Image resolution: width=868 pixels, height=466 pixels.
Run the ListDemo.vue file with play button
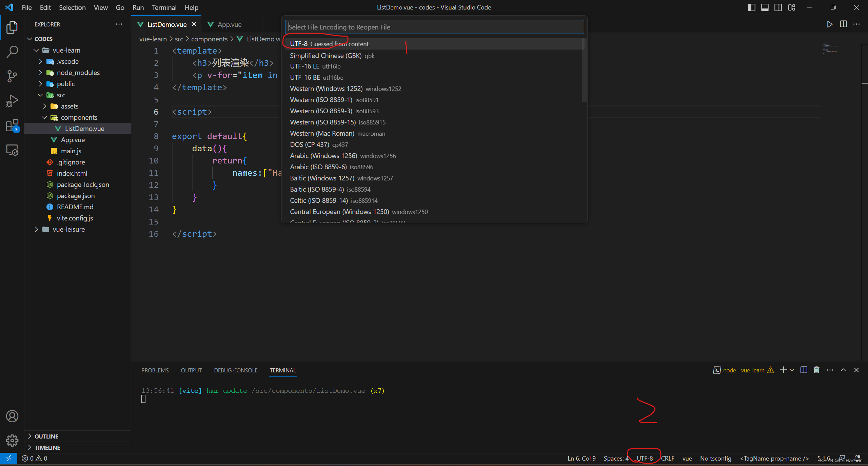[x=829, y=24]
